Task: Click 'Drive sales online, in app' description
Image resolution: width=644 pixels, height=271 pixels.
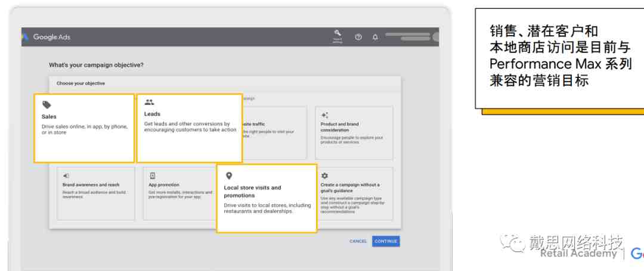Action: point(85,130)
